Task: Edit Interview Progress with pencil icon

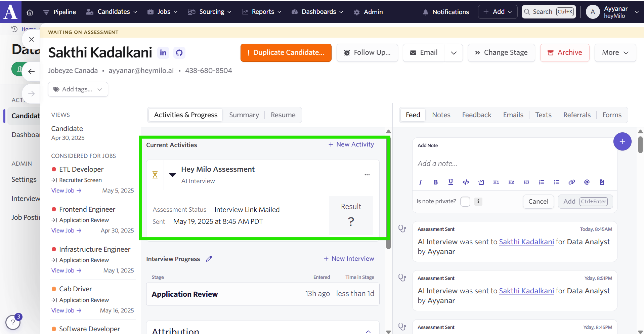Action: 209,259
